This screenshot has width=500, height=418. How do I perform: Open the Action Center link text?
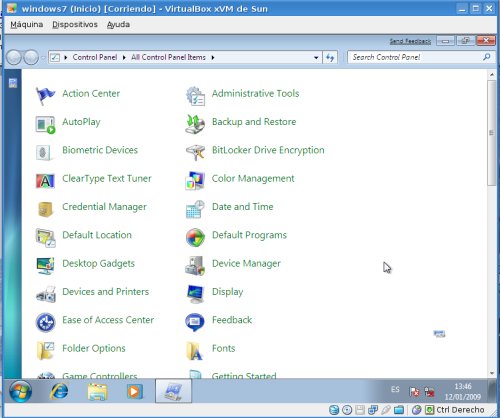click(91, 93)
